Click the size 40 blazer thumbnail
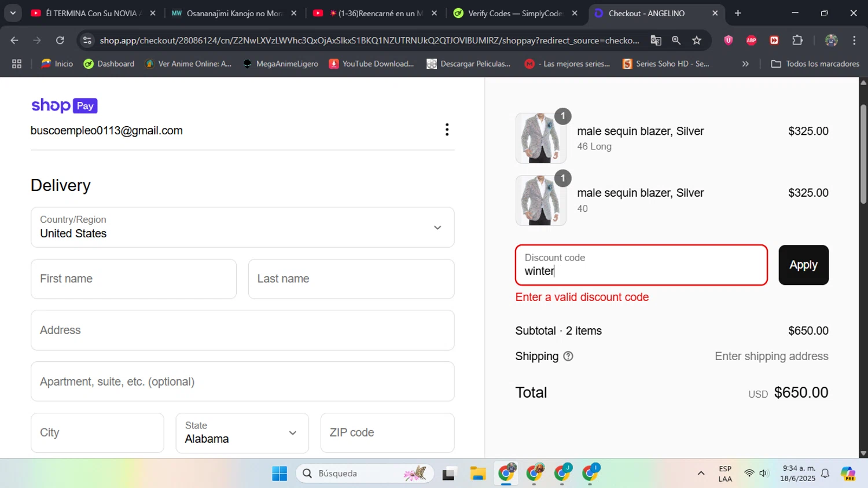This screenshot has height=488, width=868. pyautogui.click(x=540, y=200)
